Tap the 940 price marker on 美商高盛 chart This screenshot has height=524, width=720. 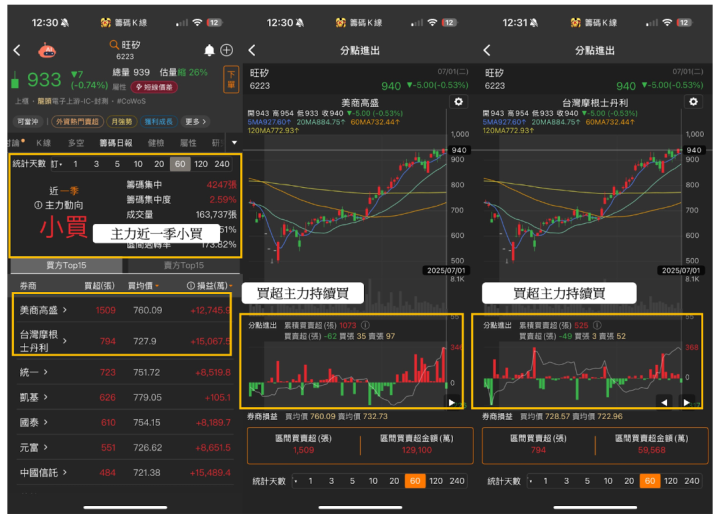point(459,150)
